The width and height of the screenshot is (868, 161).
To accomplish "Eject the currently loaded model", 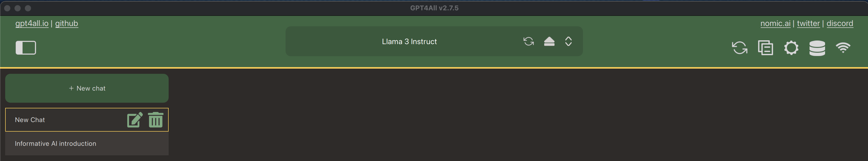I will pos(549,41).
